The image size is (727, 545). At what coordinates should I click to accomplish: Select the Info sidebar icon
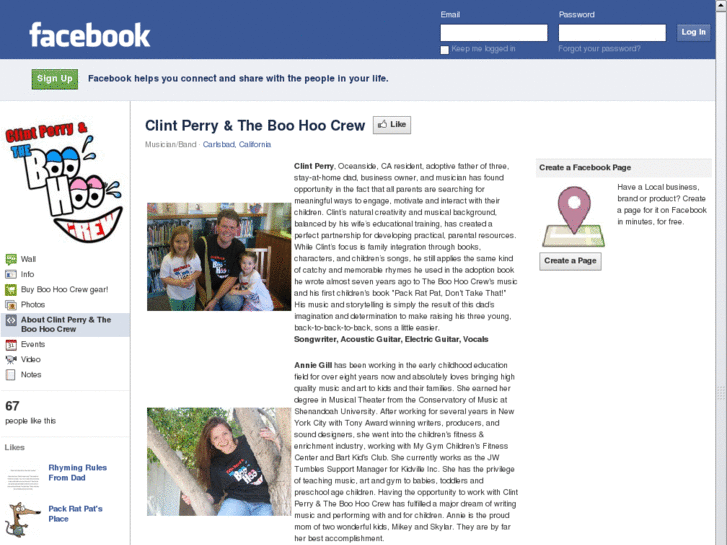pyautogui.click(x=11, y=275)
